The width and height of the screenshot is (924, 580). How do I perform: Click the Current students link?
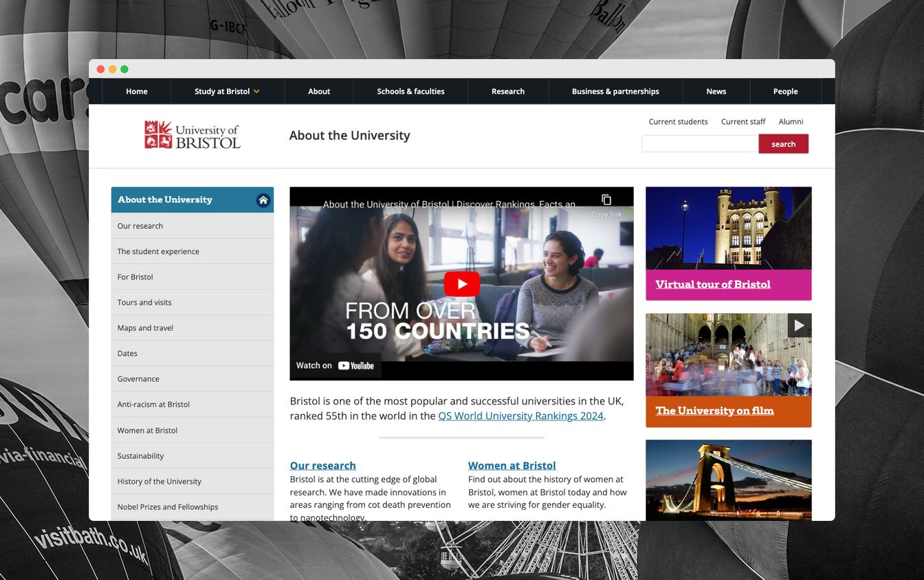point(678,122)
